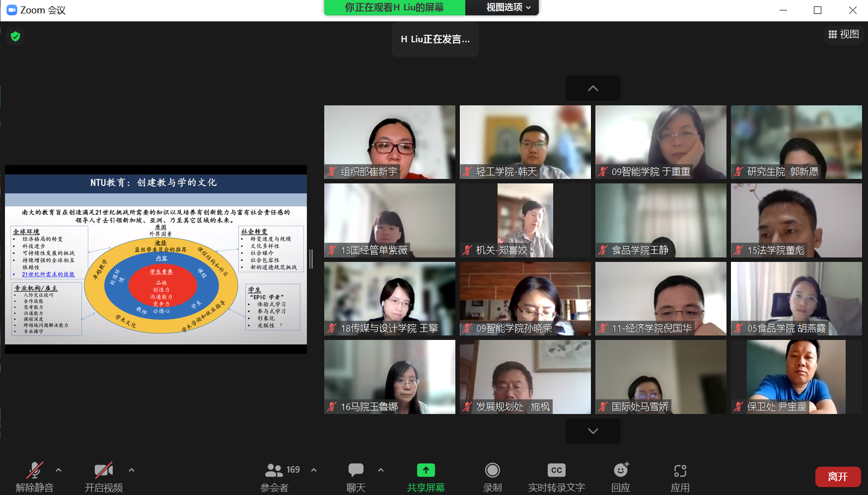Open participants list showing 169
The height and width of the screenshot is (495, 868).
tap(282, 470)
